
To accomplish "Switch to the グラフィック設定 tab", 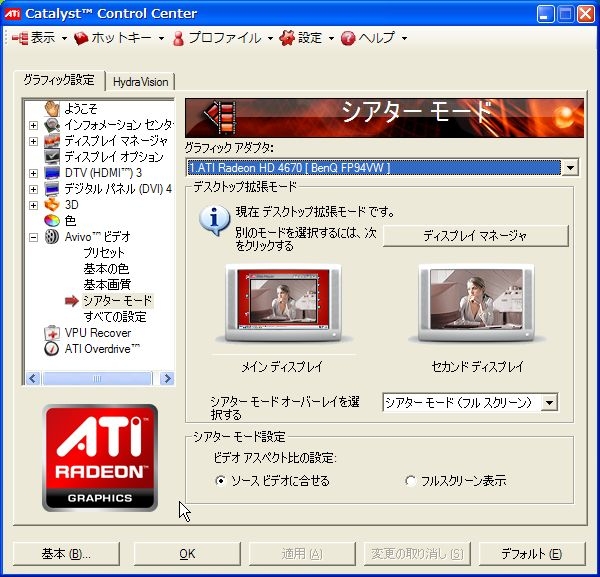I will coord(59,80).
